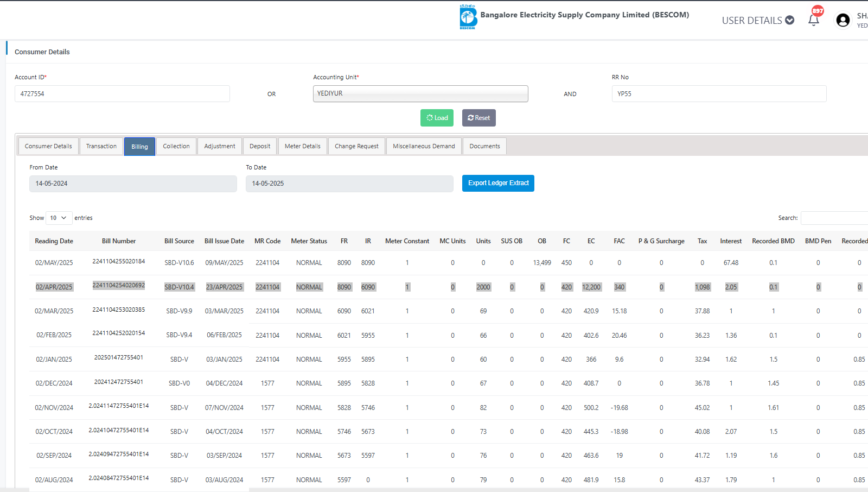Sort by Meter Status column header

(309, 241)
